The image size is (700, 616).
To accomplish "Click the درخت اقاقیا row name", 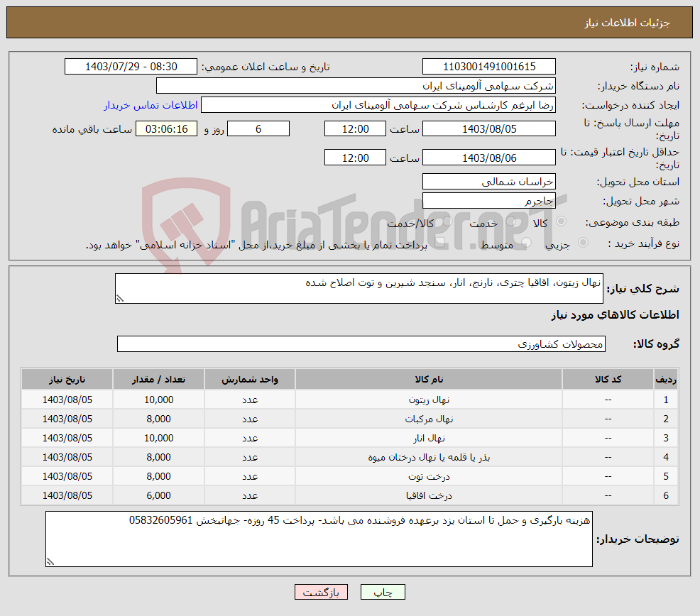I will click(429, 496).
